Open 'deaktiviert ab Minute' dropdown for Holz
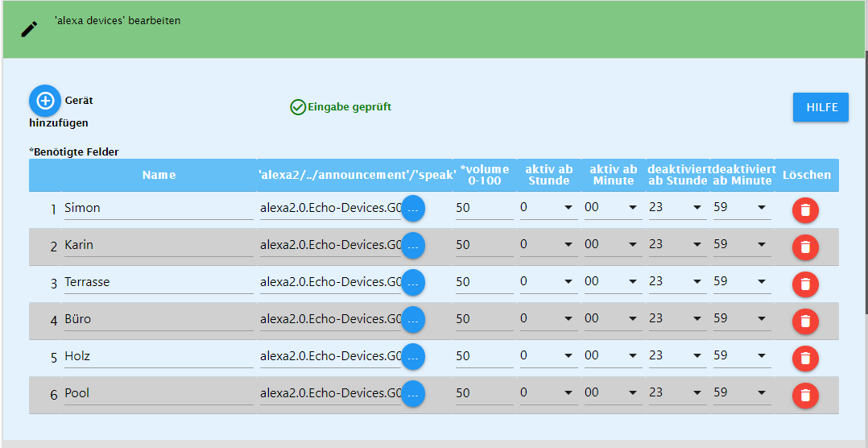The image size is (868, 448). [x=742, y=356]
